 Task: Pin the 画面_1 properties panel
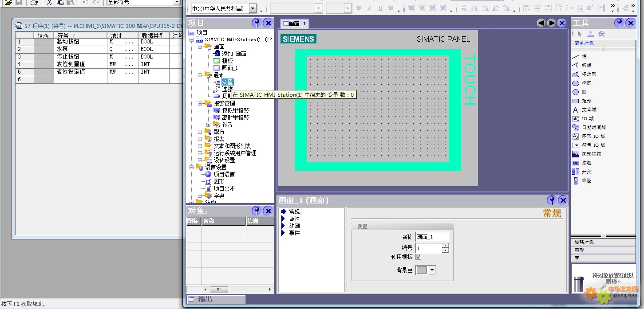point(552,200)
